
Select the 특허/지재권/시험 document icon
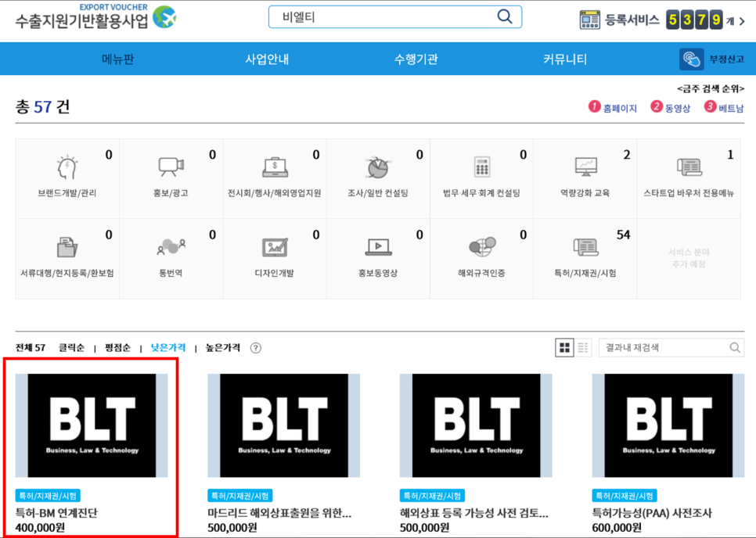pyautogui.click(x=586, y=247)
